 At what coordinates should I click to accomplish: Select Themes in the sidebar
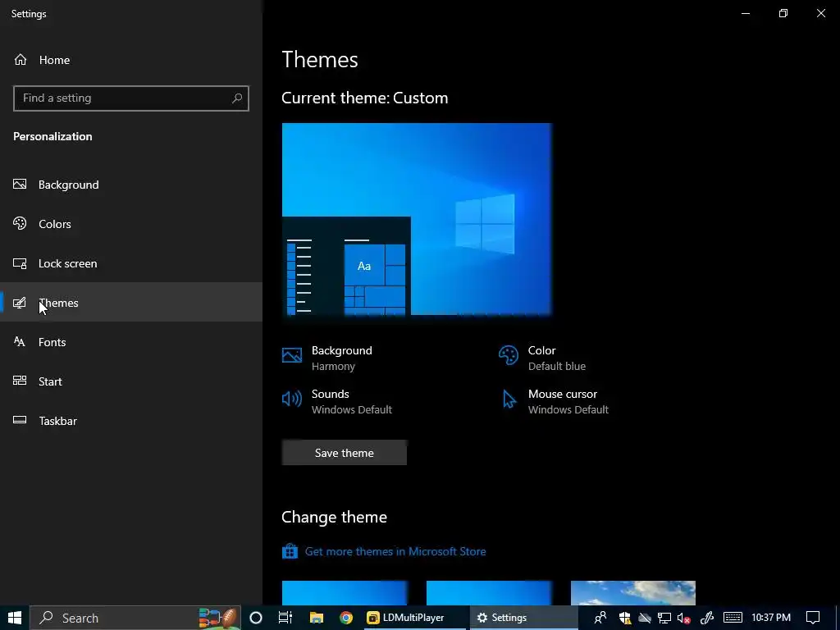131,302
